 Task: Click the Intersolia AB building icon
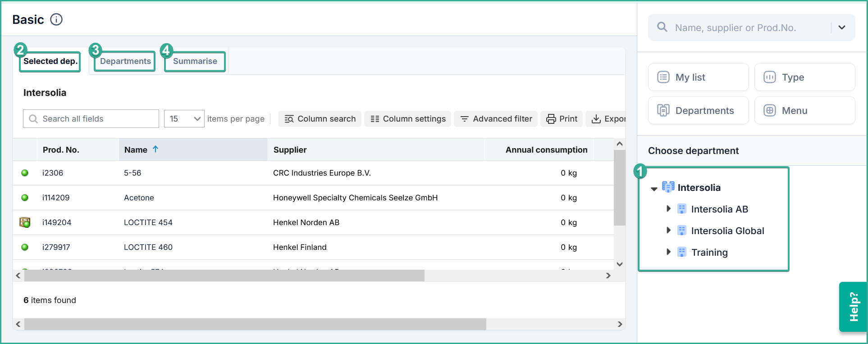coord(682,209)
